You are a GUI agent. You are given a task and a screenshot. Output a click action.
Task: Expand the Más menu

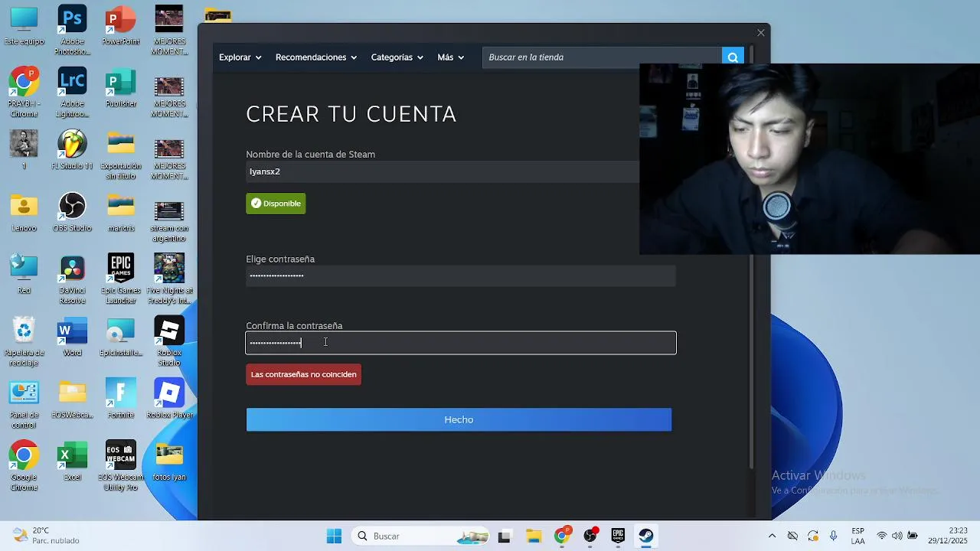coord(450,57)
